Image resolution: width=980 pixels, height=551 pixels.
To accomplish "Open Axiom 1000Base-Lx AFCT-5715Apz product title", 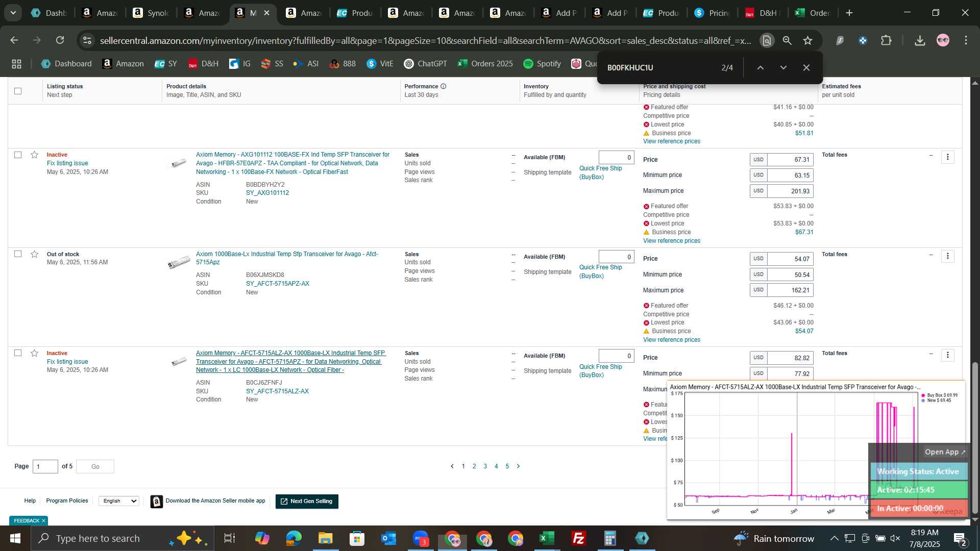I will 287,258.
